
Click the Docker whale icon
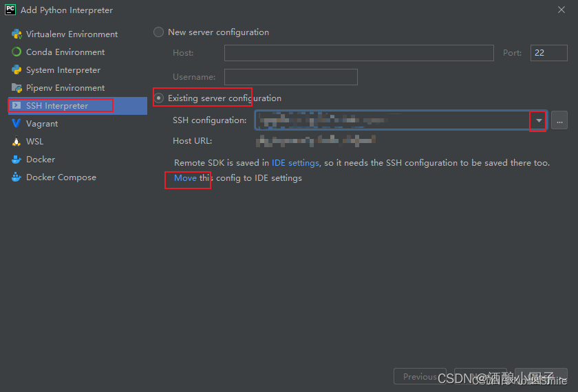click(17, 159)
